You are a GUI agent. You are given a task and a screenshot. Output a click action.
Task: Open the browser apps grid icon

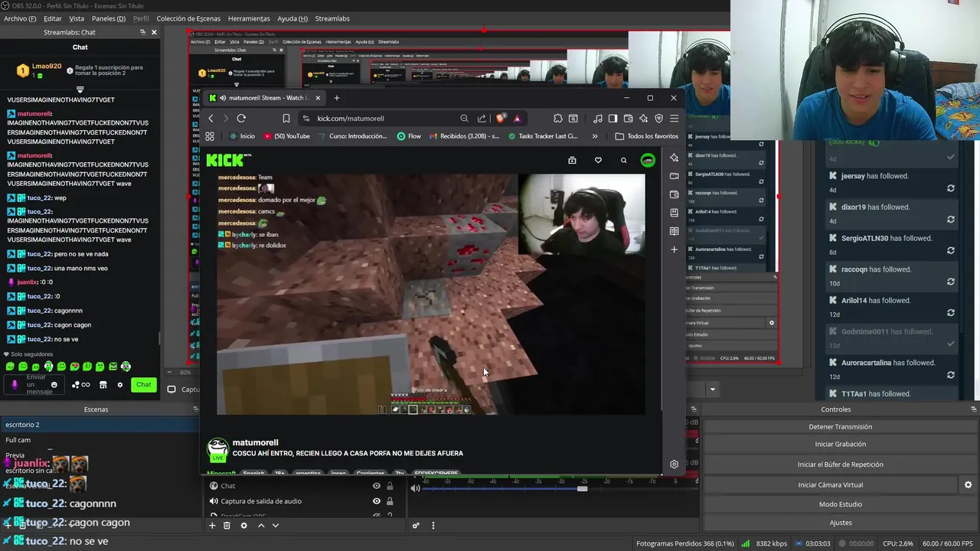[x=210, y=136]
